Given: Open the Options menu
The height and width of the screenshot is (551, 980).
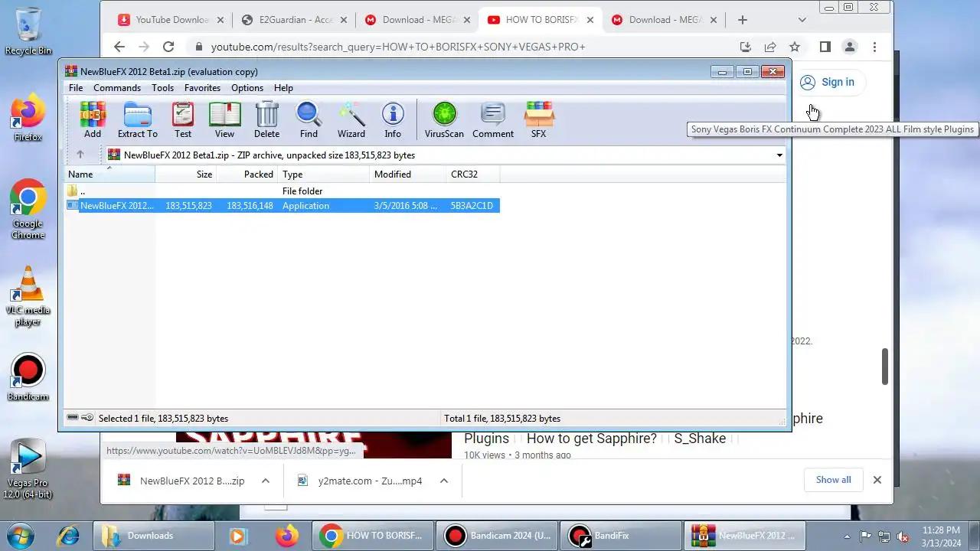Looking at the screenshot, I should point(247,88).
